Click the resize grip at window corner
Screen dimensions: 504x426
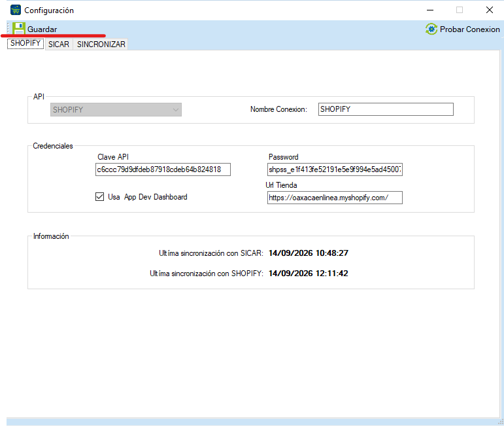(x=501, y=422)
